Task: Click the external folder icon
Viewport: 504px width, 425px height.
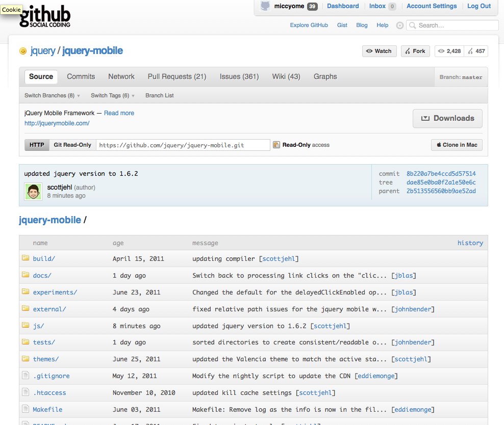Action: pyautogui.click(x=26, y=308)
